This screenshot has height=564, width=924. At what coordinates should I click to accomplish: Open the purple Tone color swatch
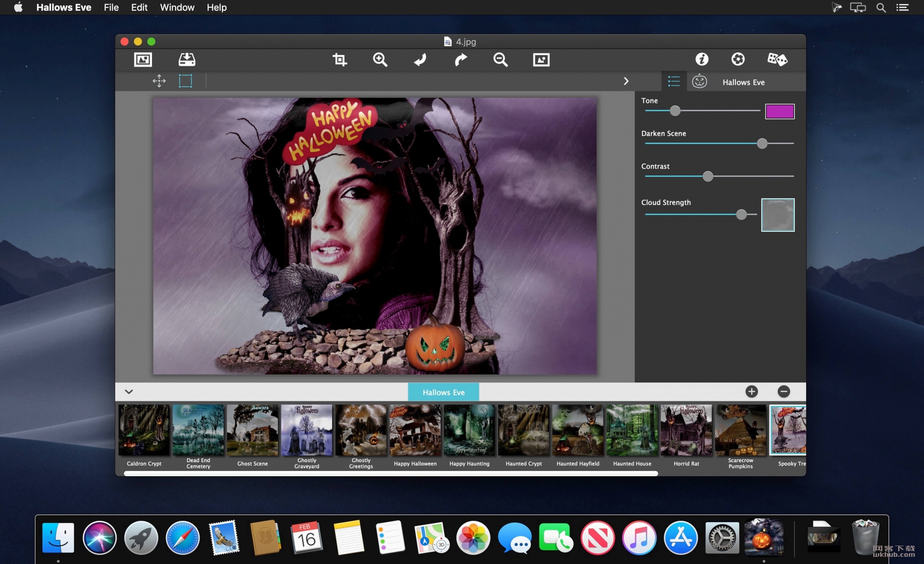click(x=780, y=112)
